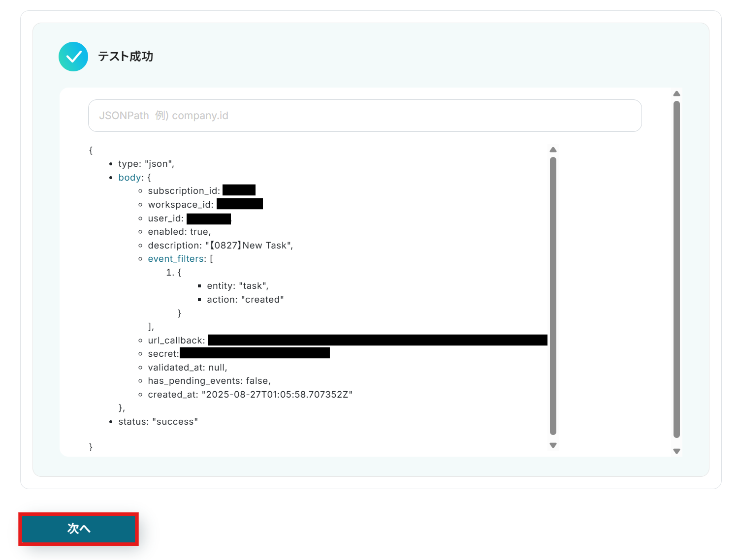Expand the body key in JSON
Screen dimensions: 739x560
pyautogui.click(x=130, y=178)
